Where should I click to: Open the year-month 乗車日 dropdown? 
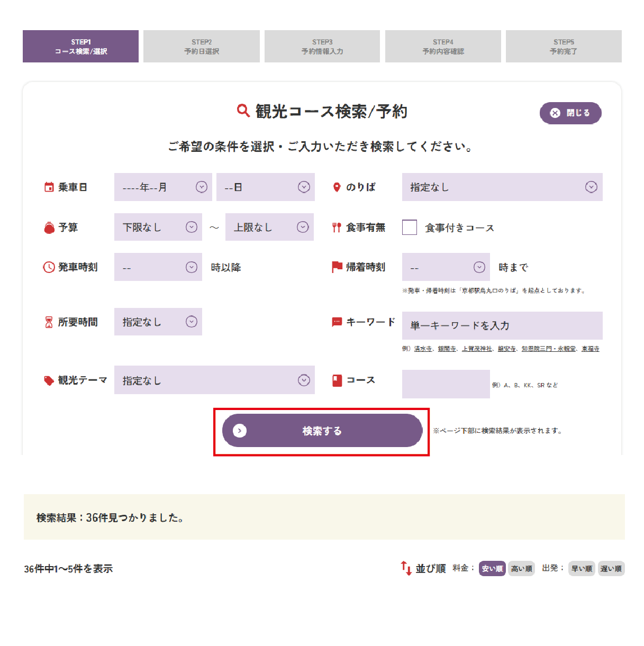click(163, 187)
